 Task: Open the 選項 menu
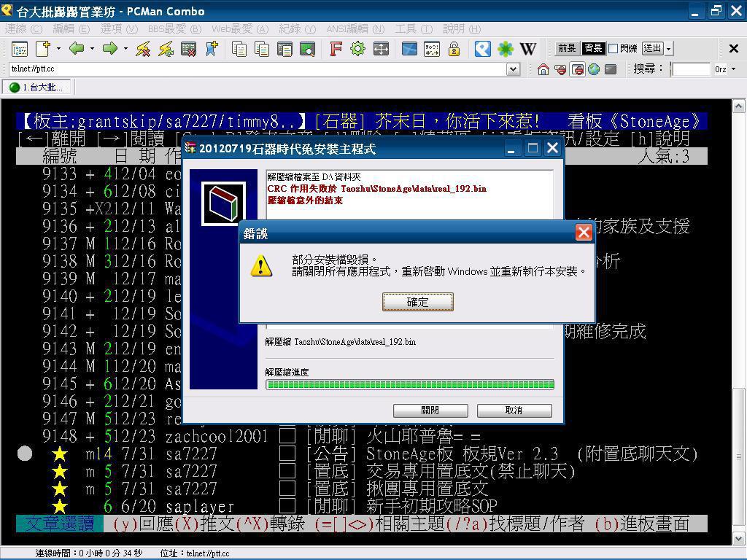click(119, 29)
